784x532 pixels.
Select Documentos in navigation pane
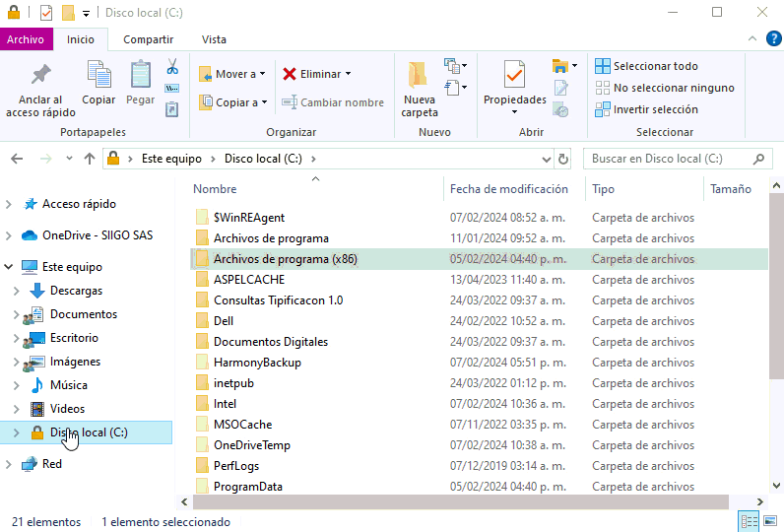84,314
